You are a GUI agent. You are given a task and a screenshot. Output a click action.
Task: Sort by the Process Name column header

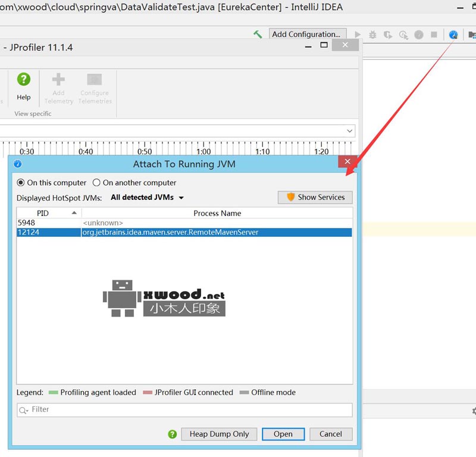click(x=217, y=213)
